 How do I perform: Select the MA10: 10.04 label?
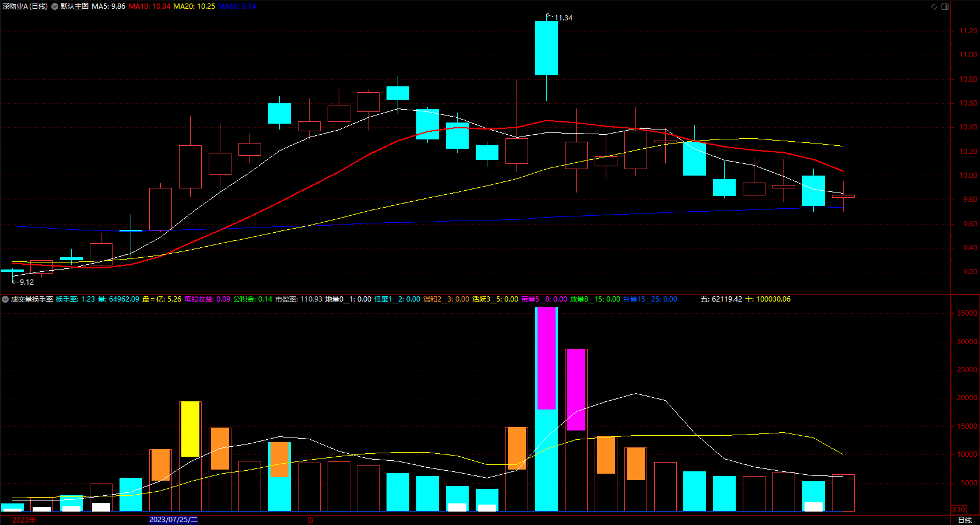click(x=150, y=6)
